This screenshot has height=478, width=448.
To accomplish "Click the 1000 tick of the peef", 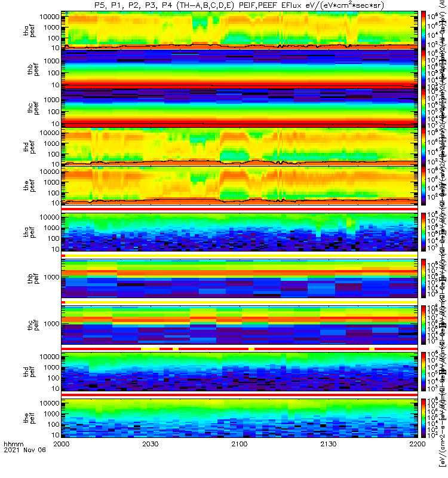I will (x=51, y=182).
